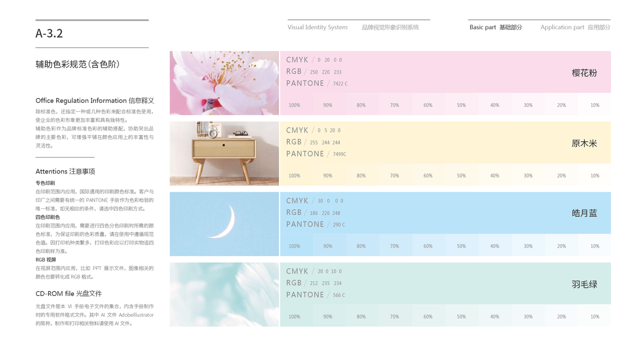Click the Attentions 注意事项 heading
The width and height of the screenshot is (644, 362).
point(65,172)
